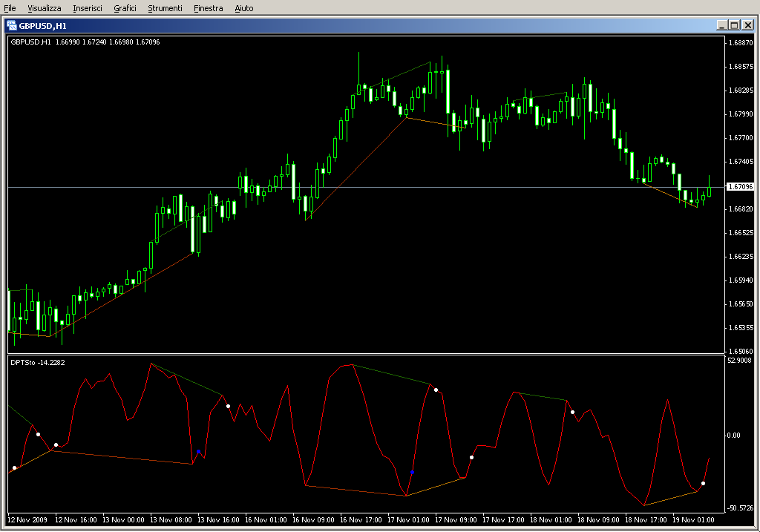The height and width of the screenshot is (532, 760).
Task: Minimize the GBPUSD,H1 chart window
Action: [x=721, y=25]
